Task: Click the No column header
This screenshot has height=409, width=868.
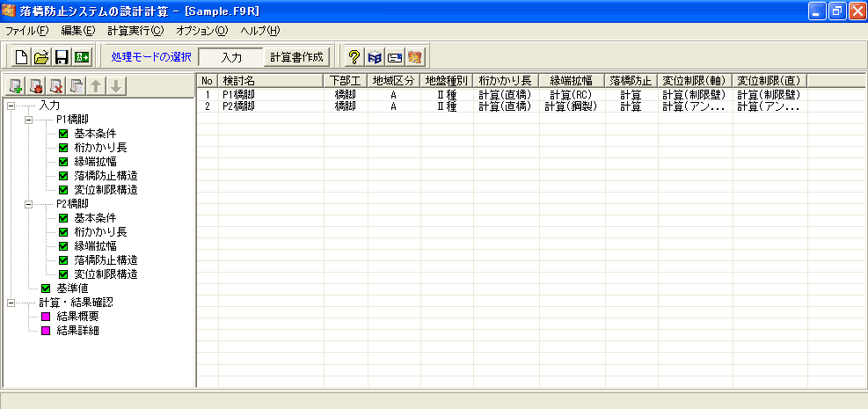Action: tap(208, 81)
